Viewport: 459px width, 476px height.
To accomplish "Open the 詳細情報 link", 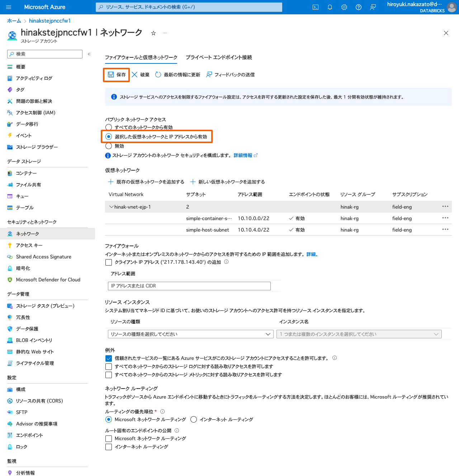I will (x=246, y=155).
